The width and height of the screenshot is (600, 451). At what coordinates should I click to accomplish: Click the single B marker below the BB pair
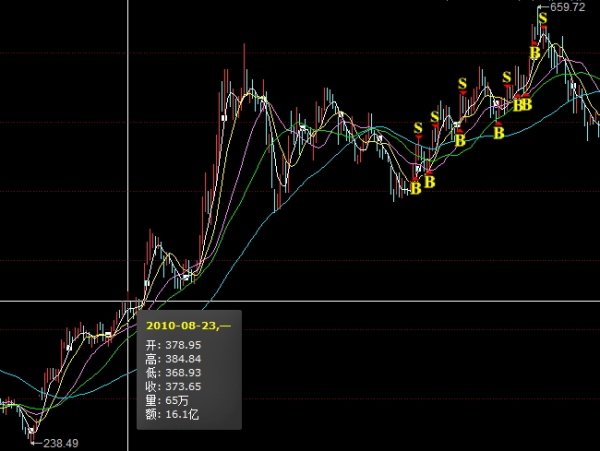click(499, 133)
